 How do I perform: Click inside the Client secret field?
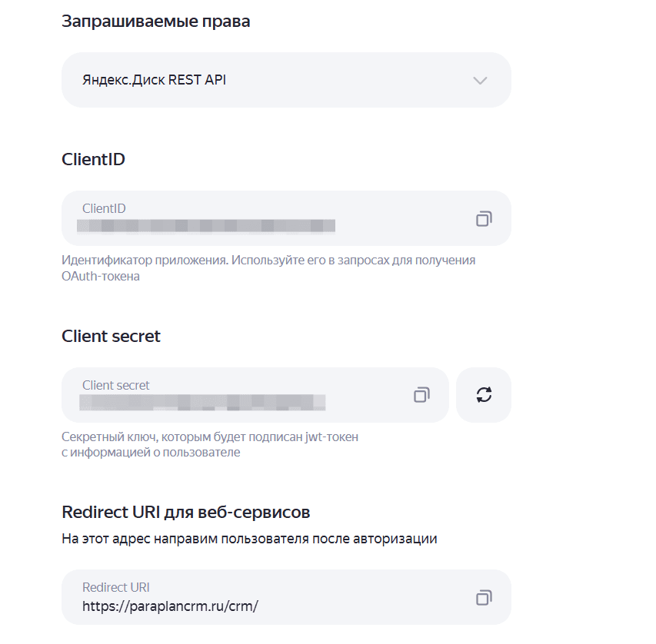231,394
